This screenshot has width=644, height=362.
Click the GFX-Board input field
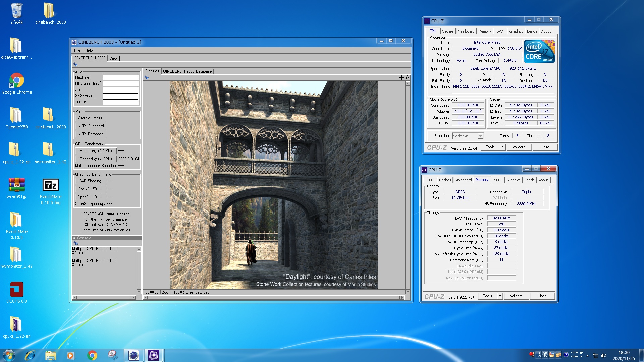(x=120, y=96)
